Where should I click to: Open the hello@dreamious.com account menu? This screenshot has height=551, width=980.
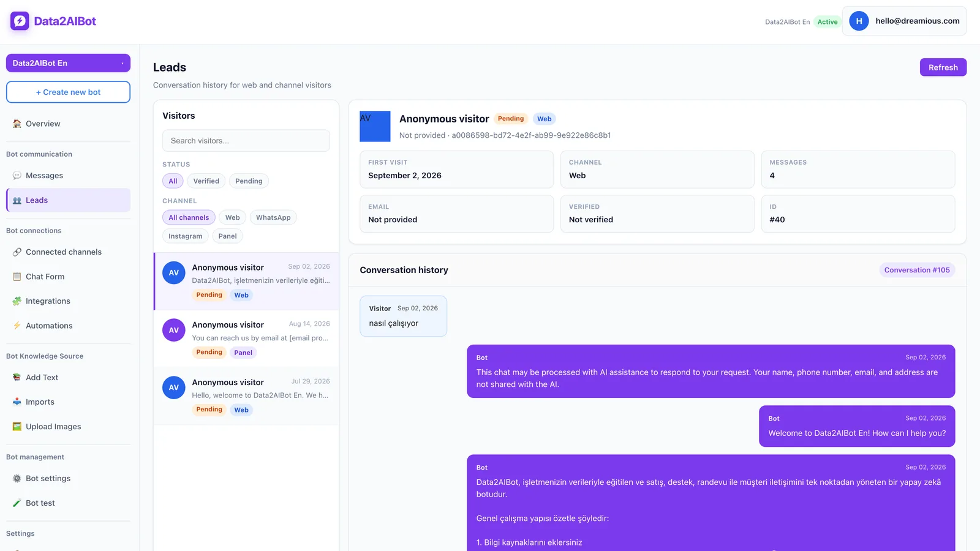point(904,21)
